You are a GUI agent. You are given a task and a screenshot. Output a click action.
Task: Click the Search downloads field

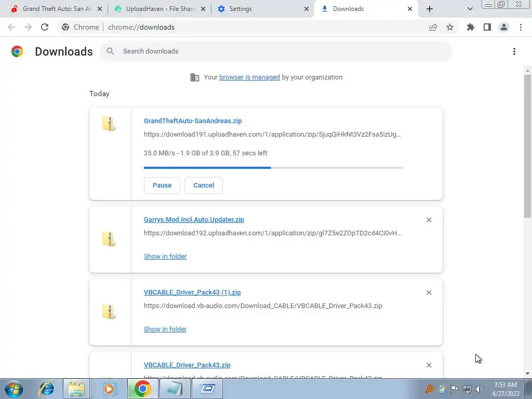(x=276, y=51)
